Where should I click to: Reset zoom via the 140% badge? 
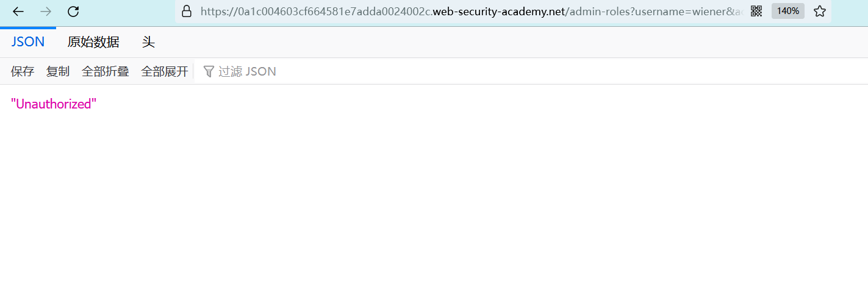(787, 11)
